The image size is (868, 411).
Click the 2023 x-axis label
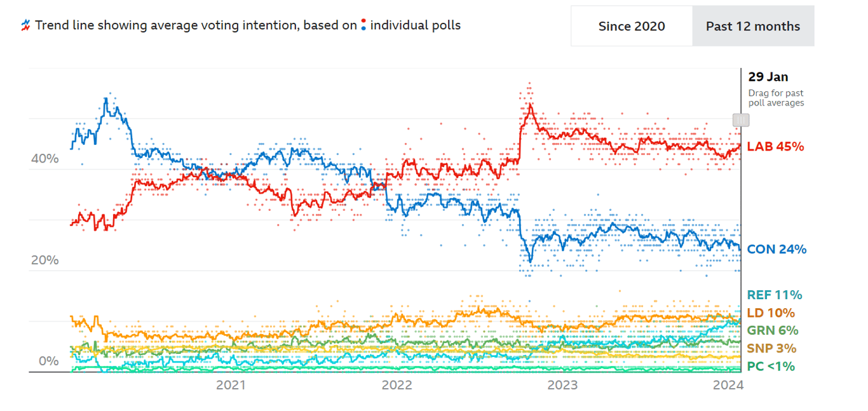click(562, 385)
